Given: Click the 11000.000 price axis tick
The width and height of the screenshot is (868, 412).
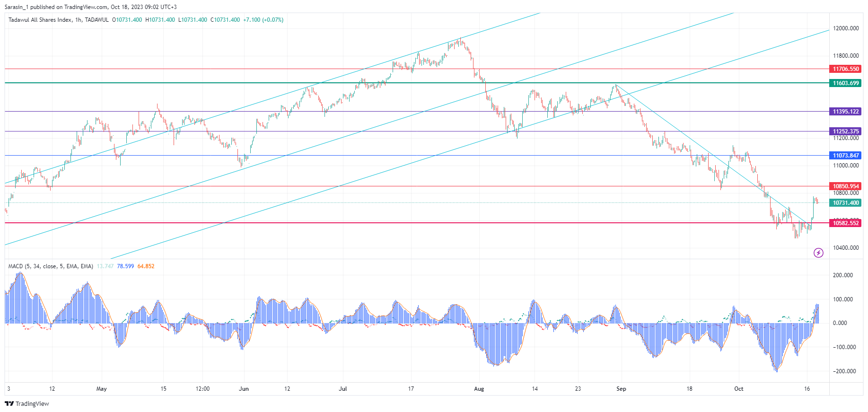Looking at the screenshot, I should 846,166.
